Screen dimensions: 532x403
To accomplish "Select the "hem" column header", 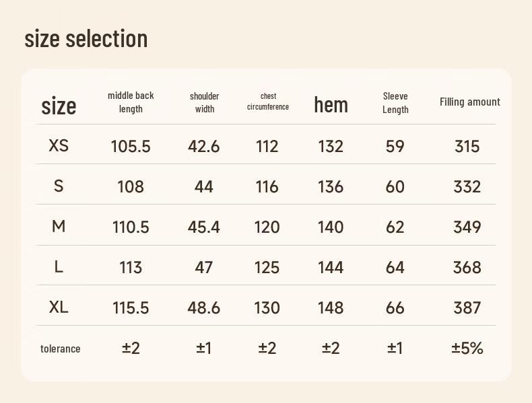I will [x=331, y=104].
